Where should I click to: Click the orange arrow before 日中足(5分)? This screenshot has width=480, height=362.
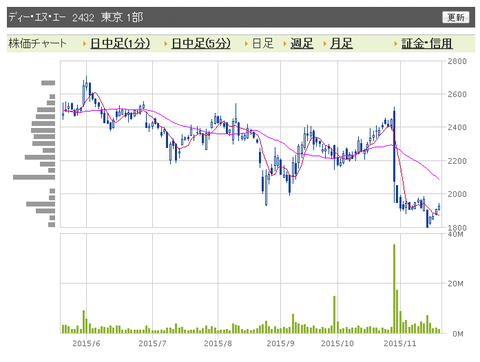(166, 44)
